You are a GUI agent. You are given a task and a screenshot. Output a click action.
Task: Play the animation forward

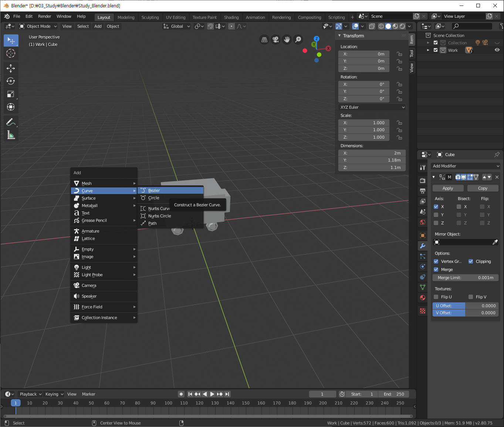coord(212,394)
